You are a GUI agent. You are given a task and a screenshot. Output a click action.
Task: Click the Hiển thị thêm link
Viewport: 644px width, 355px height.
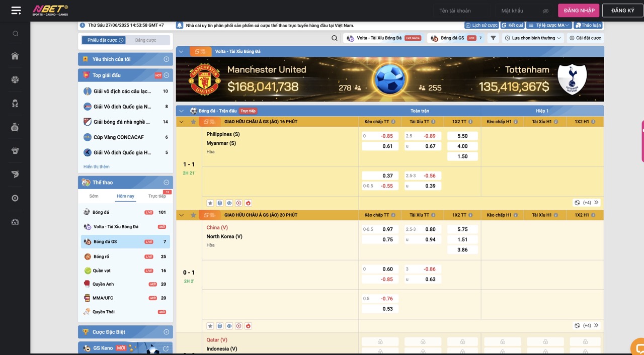[96, 167]
